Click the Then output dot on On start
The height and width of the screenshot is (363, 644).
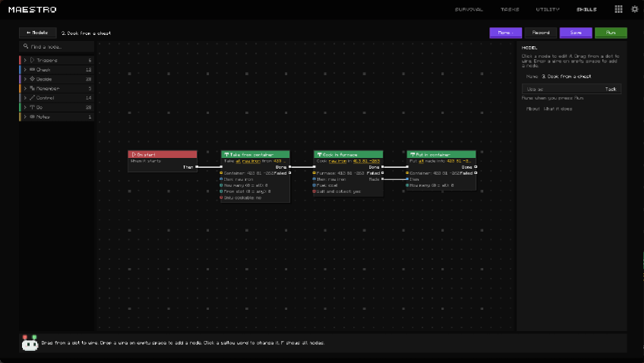197,167
